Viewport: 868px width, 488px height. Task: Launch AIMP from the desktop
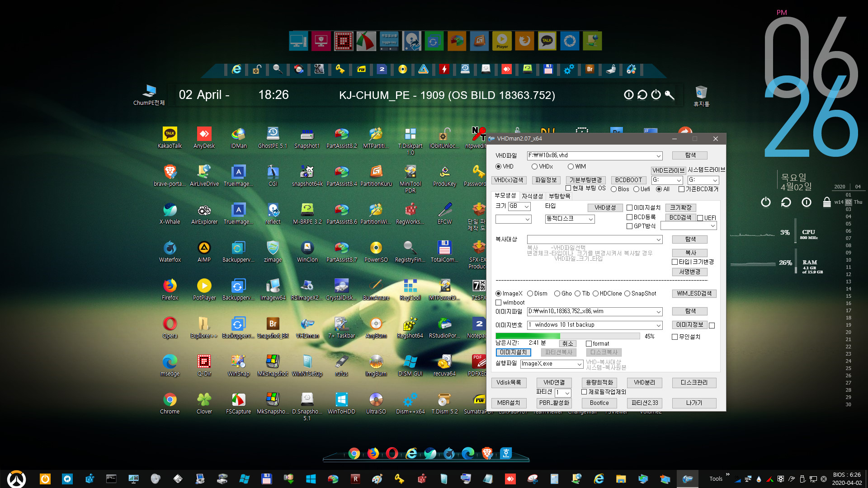pyautogui.click(x=204, y=251)
